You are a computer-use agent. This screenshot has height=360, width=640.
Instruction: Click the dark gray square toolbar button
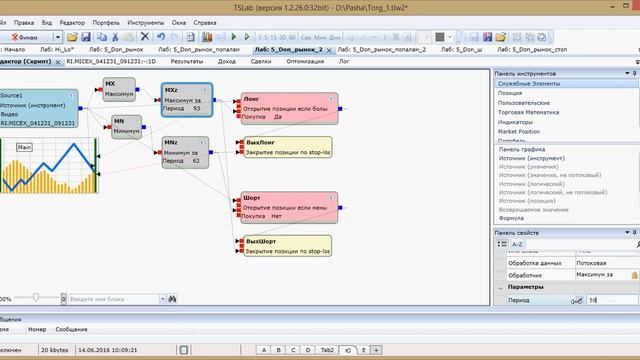point(440,37)
